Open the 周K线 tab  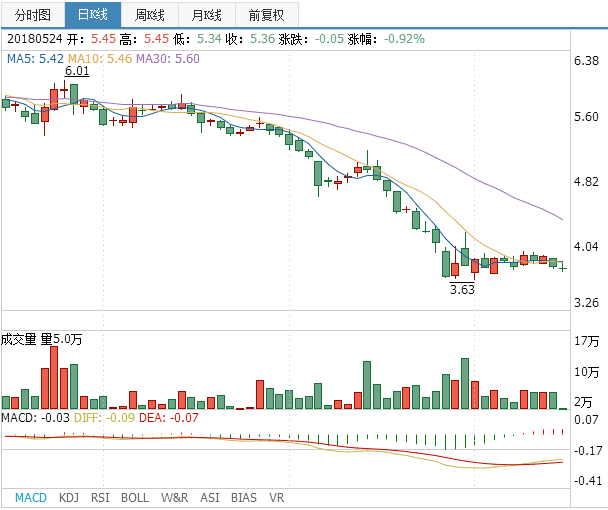click(150, 15)
